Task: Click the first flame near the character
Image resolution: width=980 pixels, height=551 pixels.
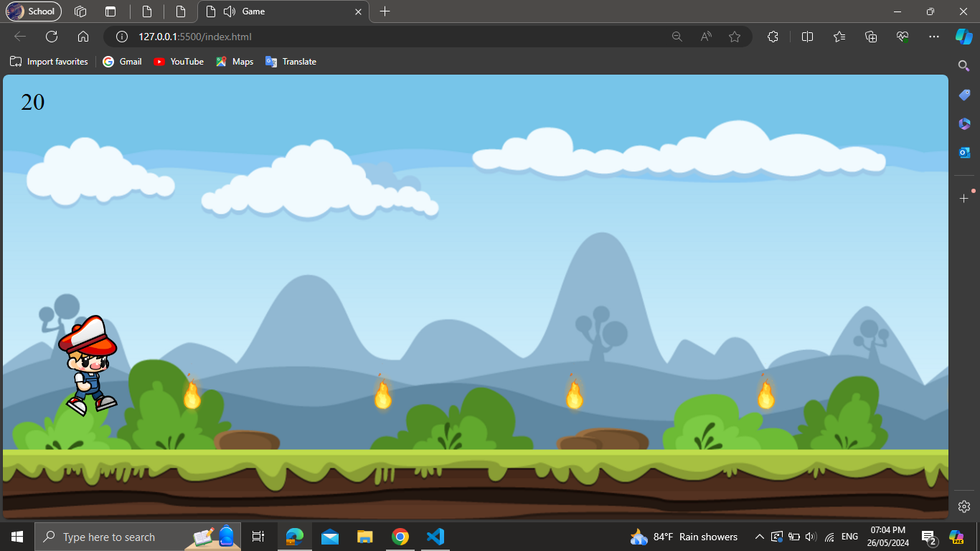Action: click(192, 392)
